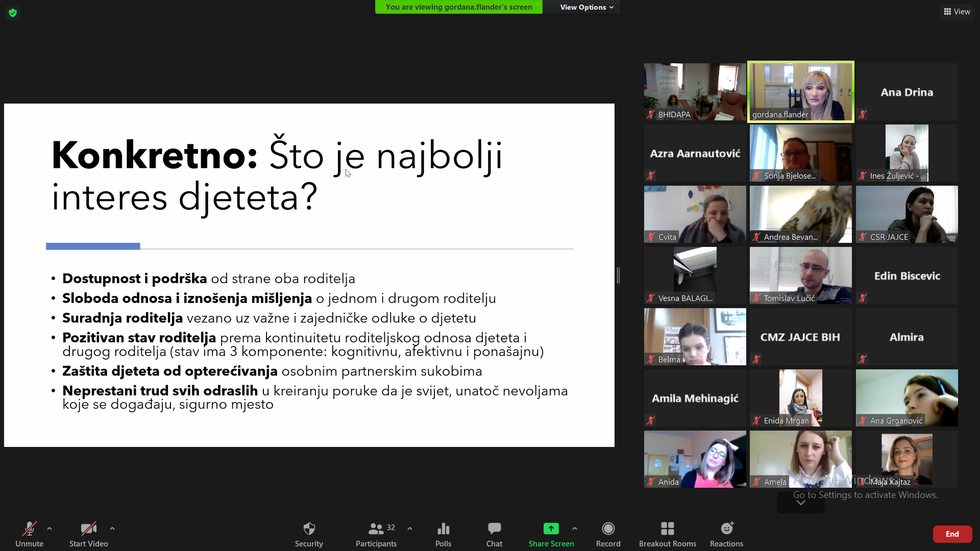The height and width of the screenshot is (551, 980).
Task: Select gordana.flander's video thumbnail
Action: coord(800,92)
